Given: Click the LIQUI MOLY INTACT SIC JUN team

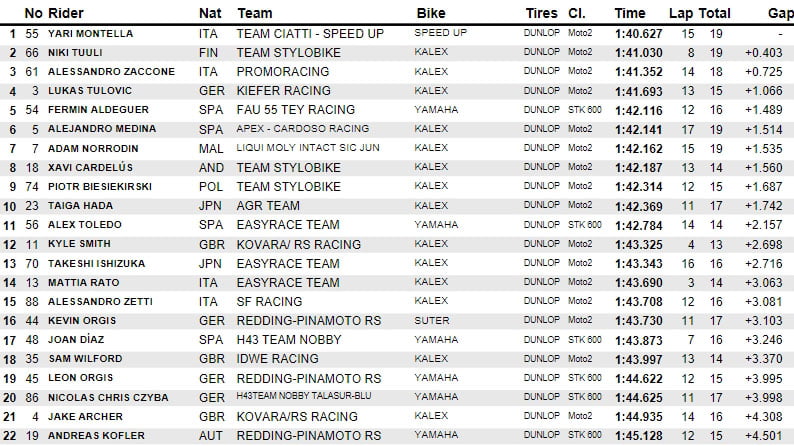Looking at the screenshot, I should point(310,147).
